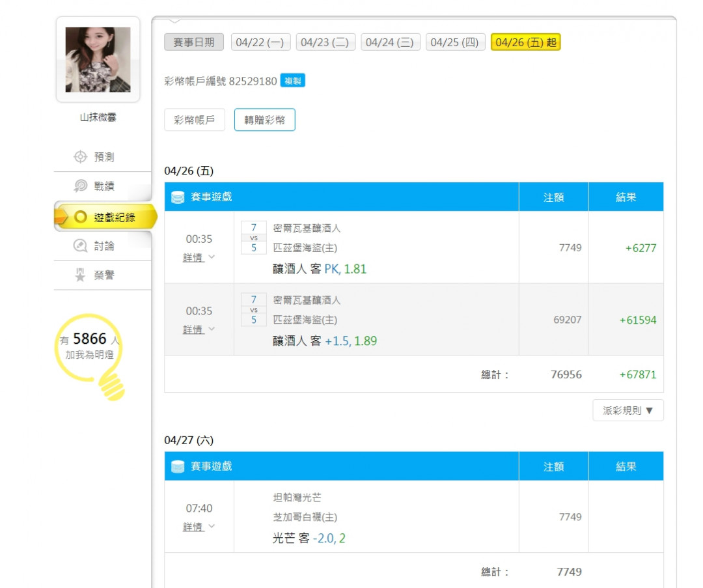
Task: Click the coin stack icon in 04/27 table header
Action: point(178,466)
